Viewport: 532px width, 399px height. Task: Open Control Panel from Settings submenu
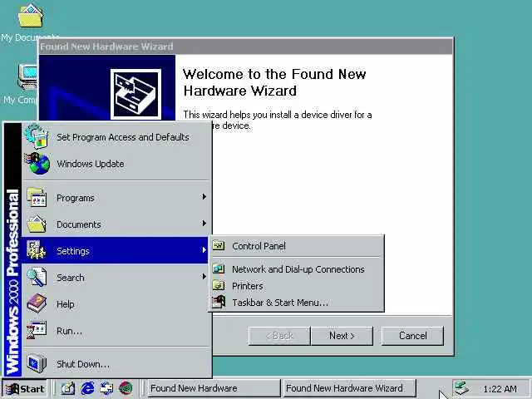click(296, 246)
